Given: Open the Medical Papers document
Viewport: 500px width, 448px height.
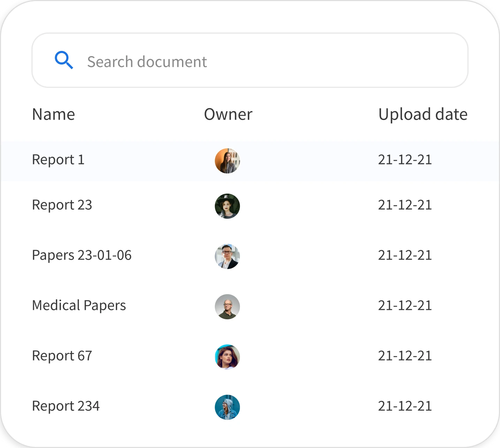Looking at the screenshot, I should [79, 306].
